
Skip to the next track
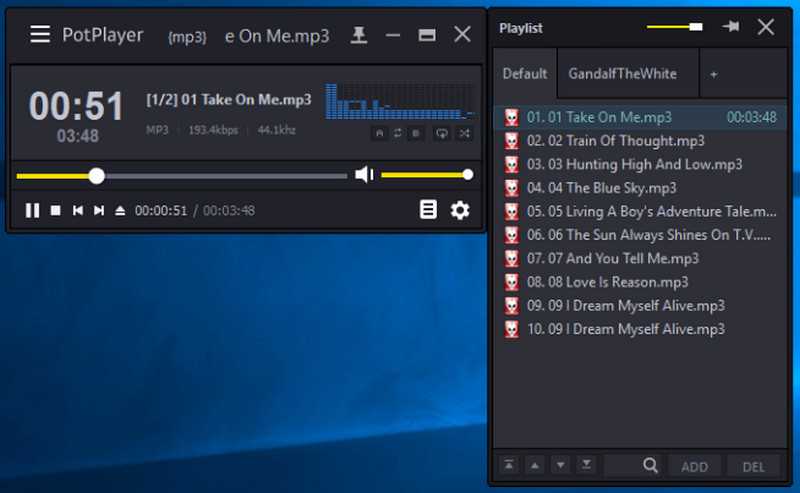click(x=98, y=210)
